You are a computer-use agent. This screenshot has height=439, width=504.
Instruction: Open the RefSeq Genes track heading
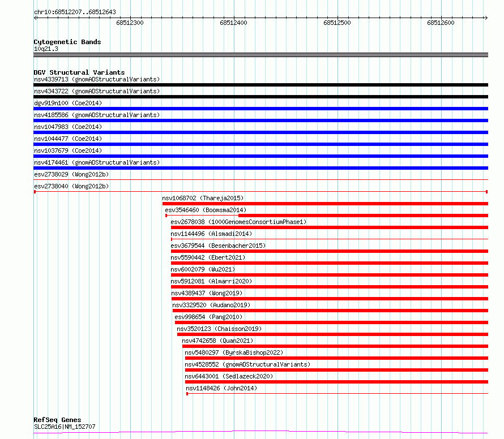[x=57, y=420]
